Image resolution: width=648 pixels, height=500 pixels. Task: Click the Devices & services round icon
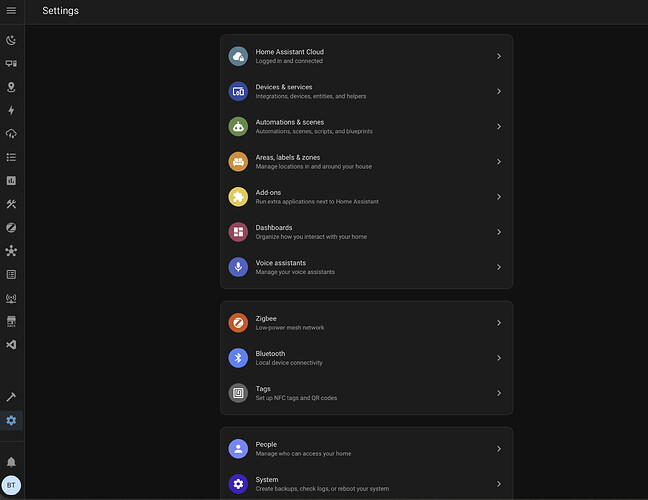238,91
